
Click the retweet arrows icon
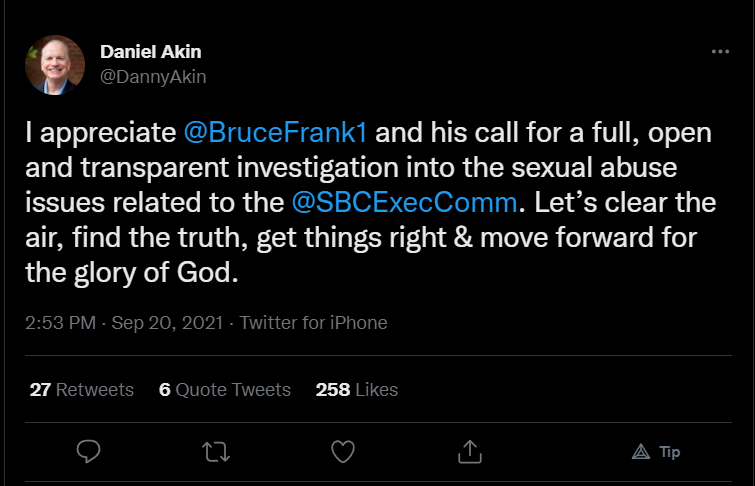point(215,452)
